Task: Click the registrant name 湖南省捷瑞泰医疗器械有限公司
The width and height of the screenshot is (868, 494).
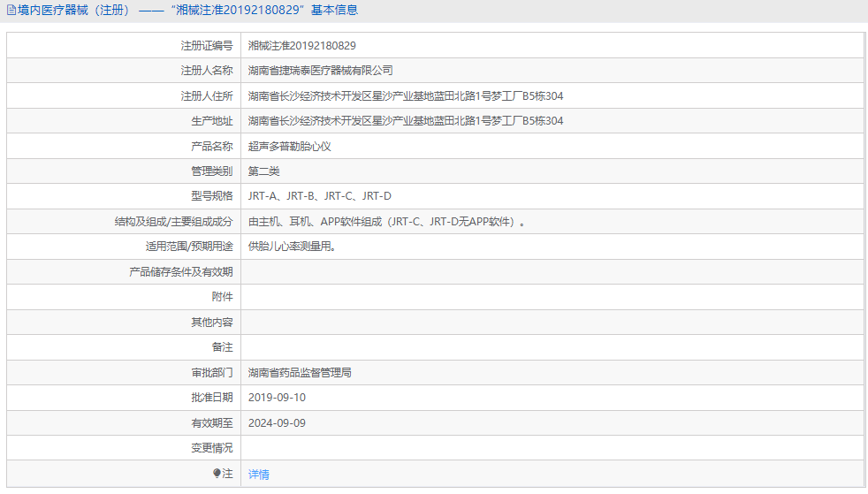Action: tap(321, 70)
